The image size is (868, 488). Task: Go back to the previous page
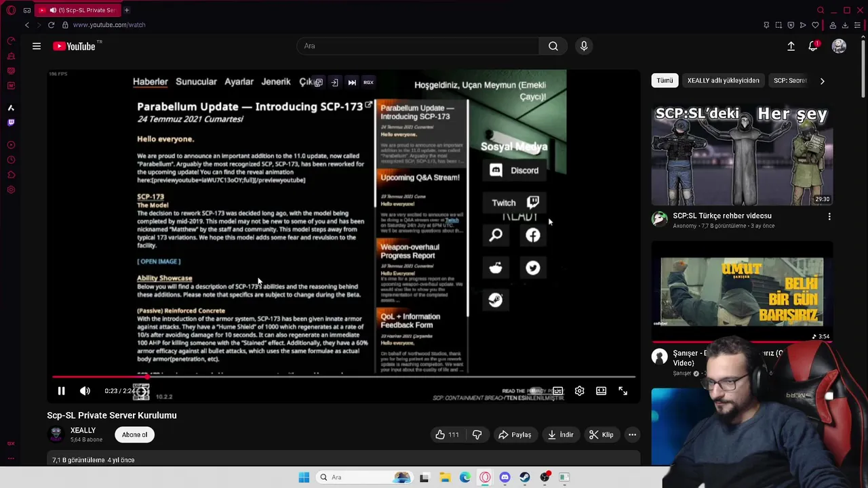[x=27, y=25]
